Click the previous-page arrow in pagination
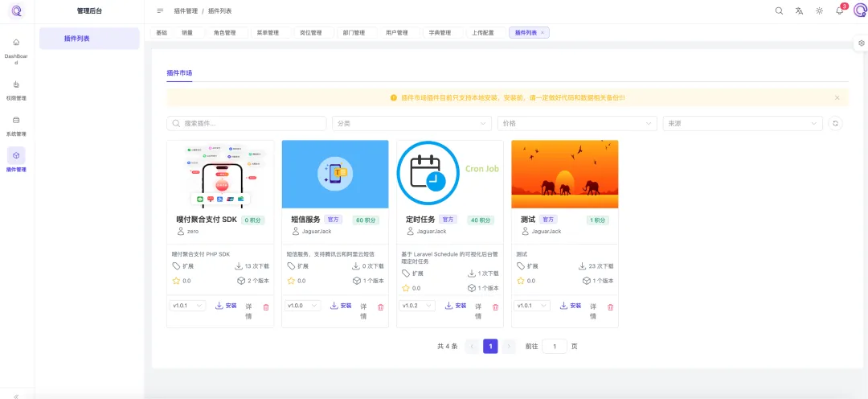Screen dimensions: 868x399 click(x=473, y=347)
